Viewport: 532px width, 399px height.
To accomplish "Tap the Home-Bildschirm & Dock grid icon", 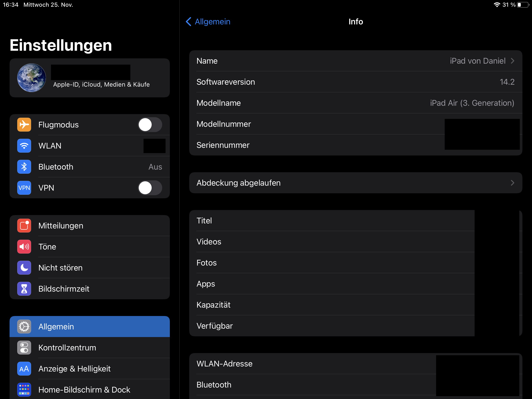I will coord(24,390).
